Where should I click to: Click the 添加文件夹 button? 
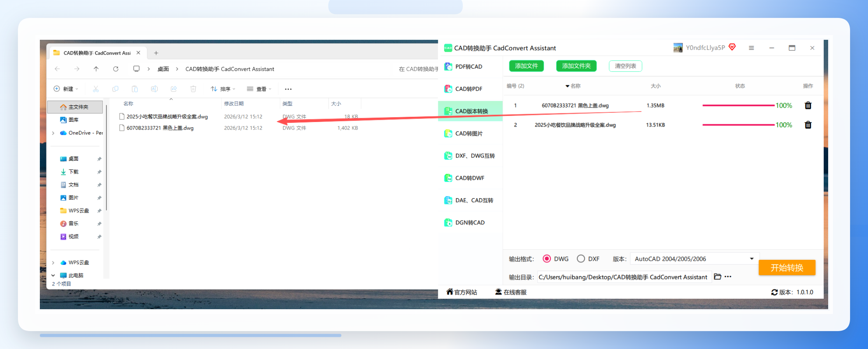pyautogui.click(x=576, y=66)
